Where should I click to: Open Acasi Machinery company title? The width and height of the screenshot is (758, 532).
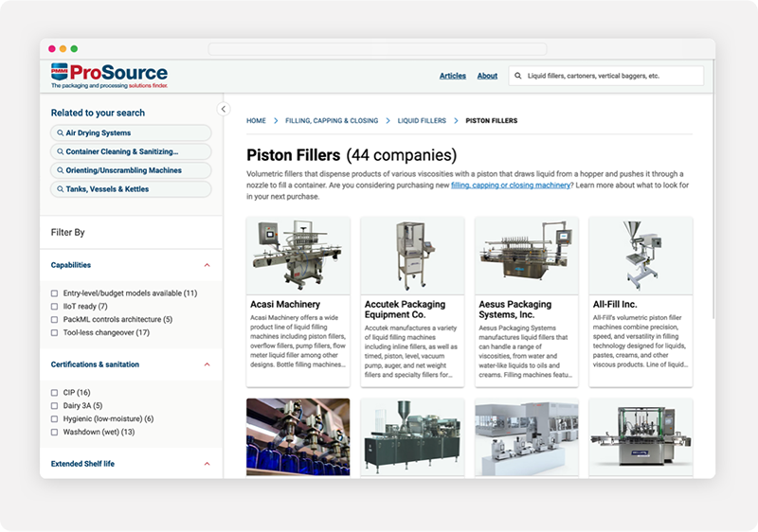pyautogui.click(x=285, y=305)
